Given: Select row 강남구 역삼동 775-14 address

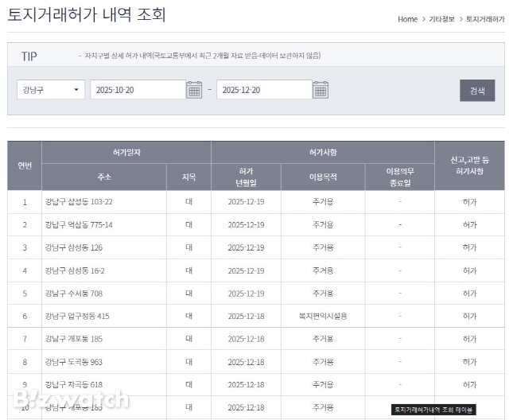Looking at the screenshot, I should 79,225.
